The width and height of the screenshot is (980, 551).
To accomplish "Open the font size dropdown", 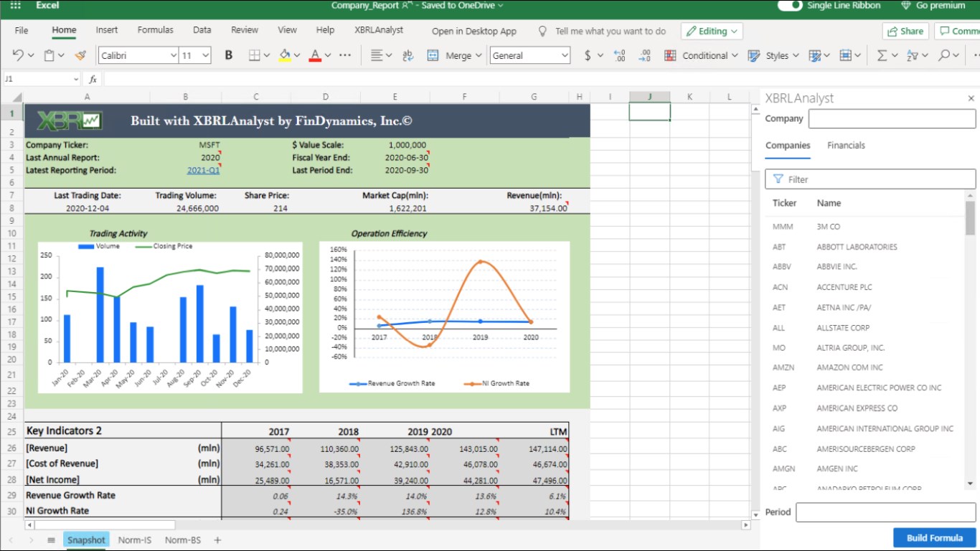I will [206, 55].
